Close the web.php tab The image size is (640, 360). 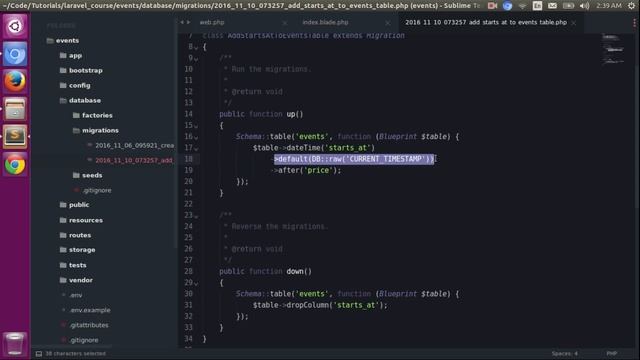[284, 23]
